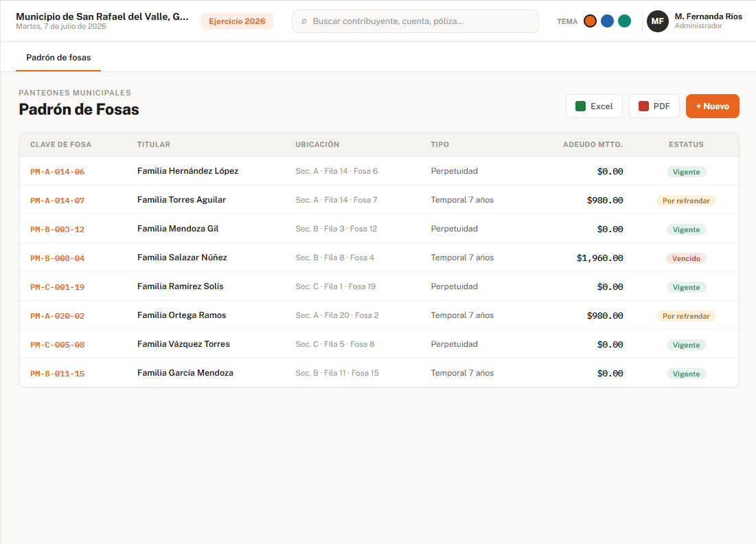Select Familia Ortega Ramos
This screenshot has height=544, width=756.
tap(182, 315)
